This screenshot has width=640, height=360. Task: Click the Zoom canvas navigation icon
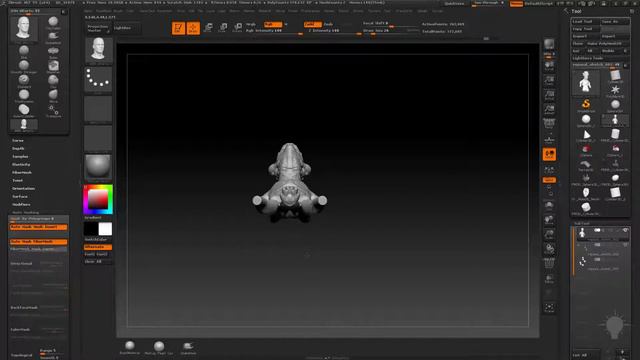coord(549,80)
